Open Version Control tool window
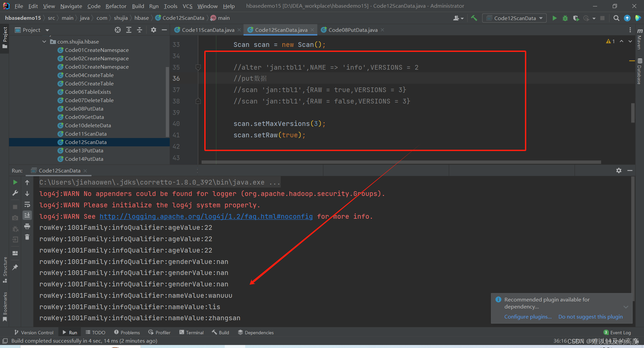Image resolution: width=644 pixels, height=348 pixels. point(34,332)
